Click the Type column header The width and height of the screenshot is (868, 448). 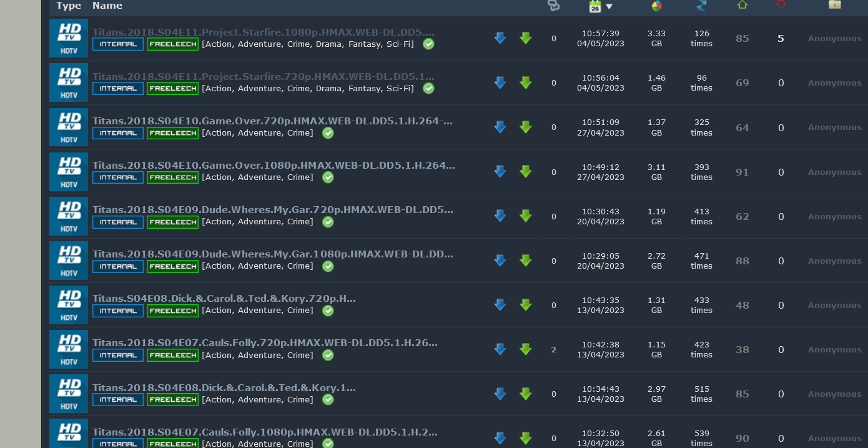pos(69,6)
